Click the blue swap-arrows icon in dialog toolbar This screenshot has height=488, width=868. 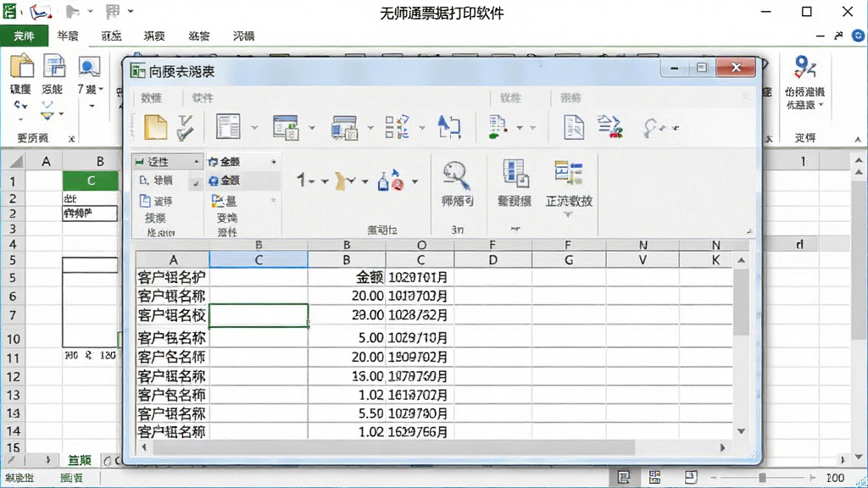(x=449, y=127)
